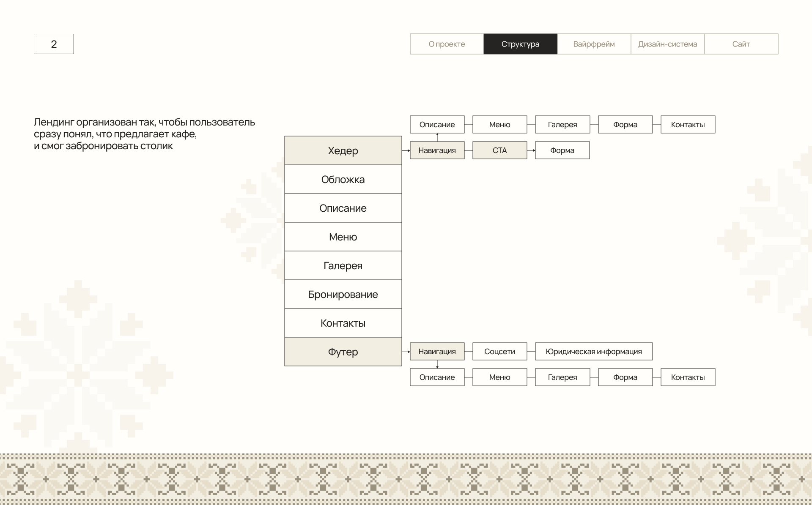
Task: Click the page number 2 box
Action: pyautogui.click(x=54, y=44)
